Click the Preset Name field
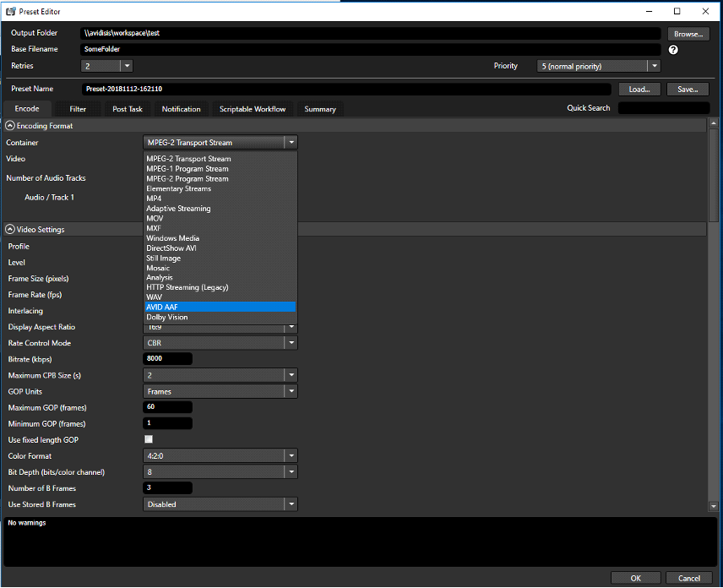Image resolution: width=723 pixels, height=588 pixels. pyautogui.click(x=347, y=89)
